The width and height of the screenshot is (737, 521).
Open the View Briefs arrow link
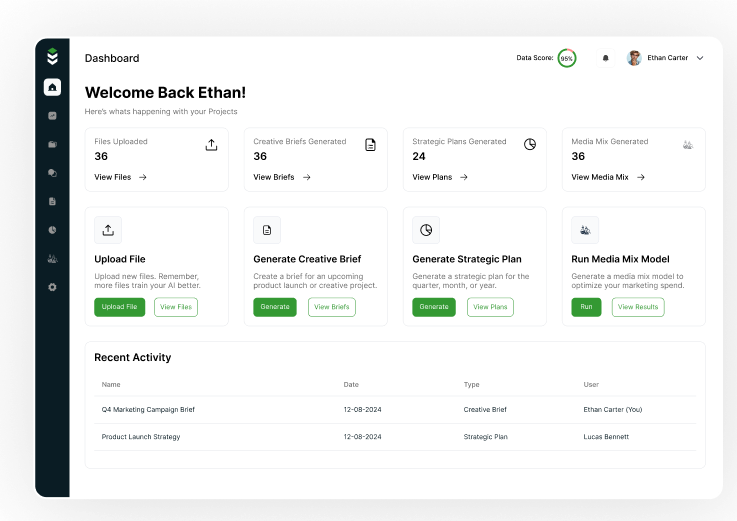point(281,177)
